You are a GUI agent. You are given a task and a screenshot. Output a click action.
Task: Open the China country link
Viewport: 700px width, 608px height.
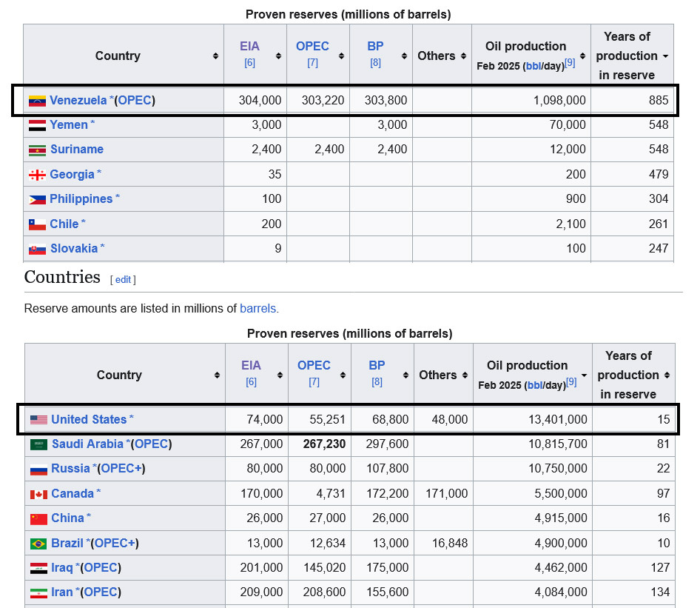[x=67, y=518]
